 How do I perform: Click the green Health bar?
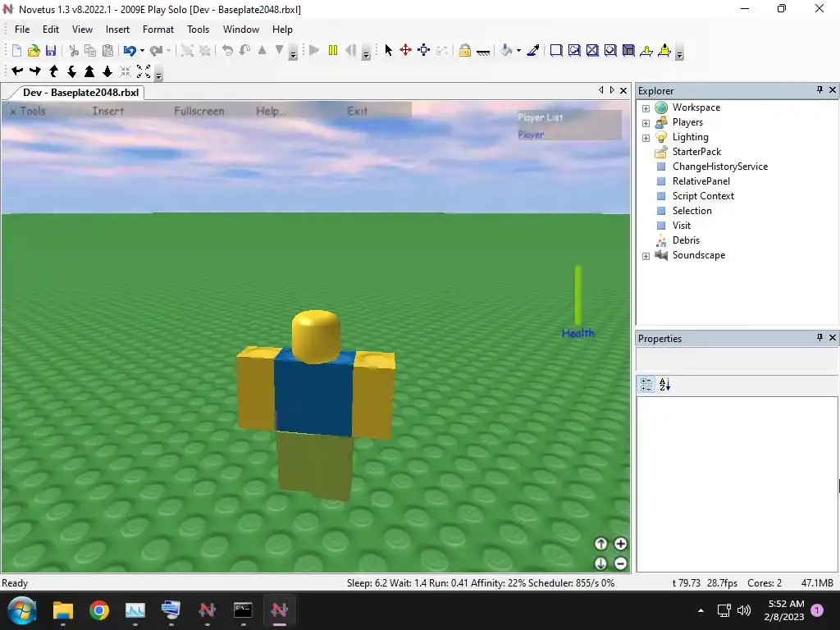(x=578, y=294)
